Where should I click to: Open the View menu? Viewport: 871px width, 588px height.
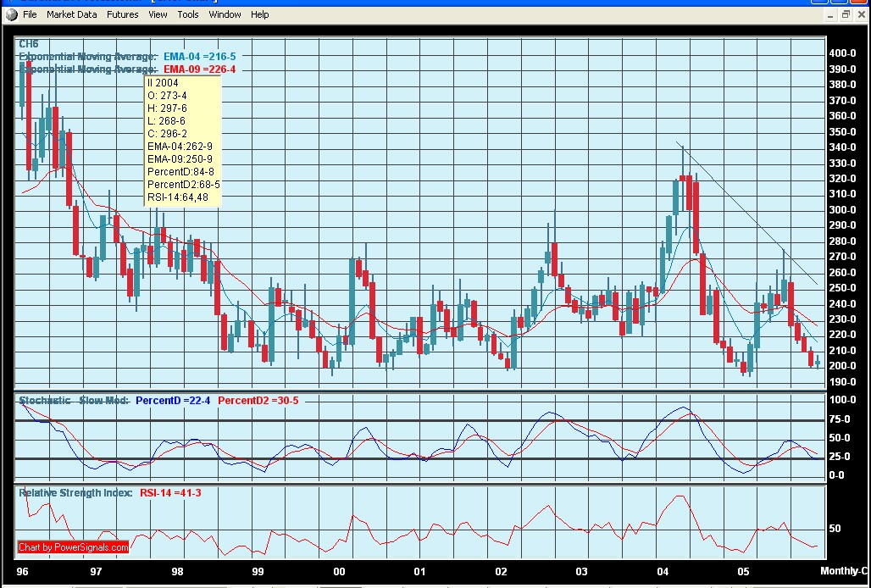coord(158,14)
